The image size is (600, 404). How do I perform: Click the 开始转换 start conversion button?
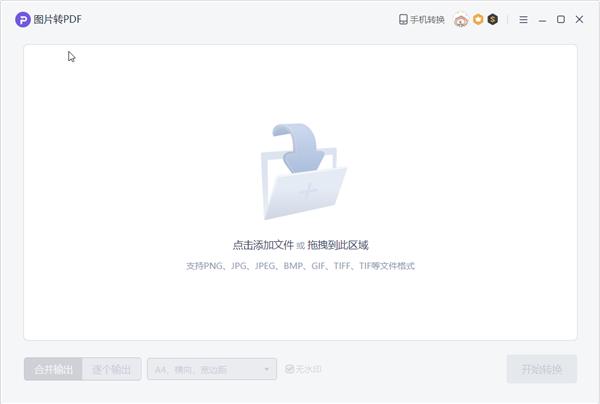(541, 370)
